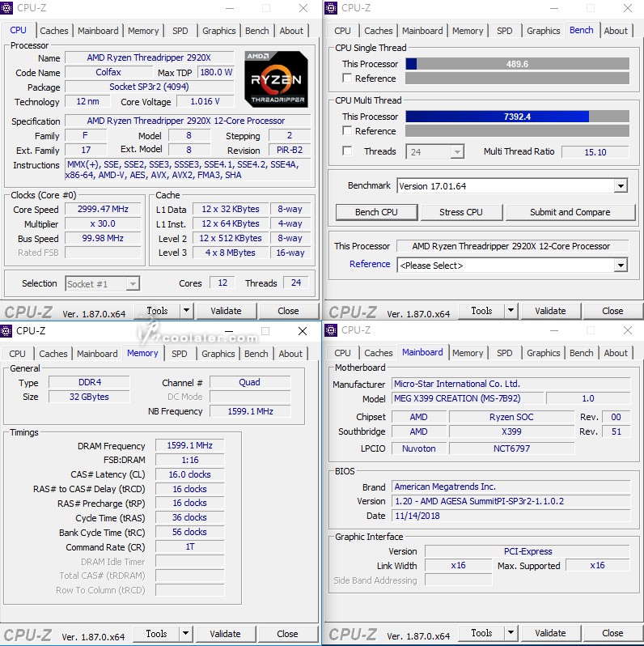The image size is (644, 646).
Task: Click memory Channel # value Quad
Action: tap(250, 382)
